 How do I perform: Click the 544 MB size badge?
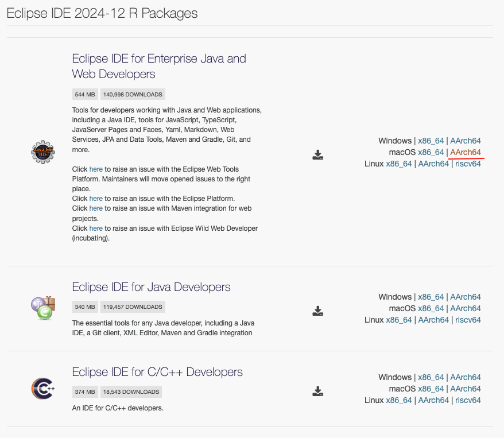pyautogui.click(x=85, y=95)
